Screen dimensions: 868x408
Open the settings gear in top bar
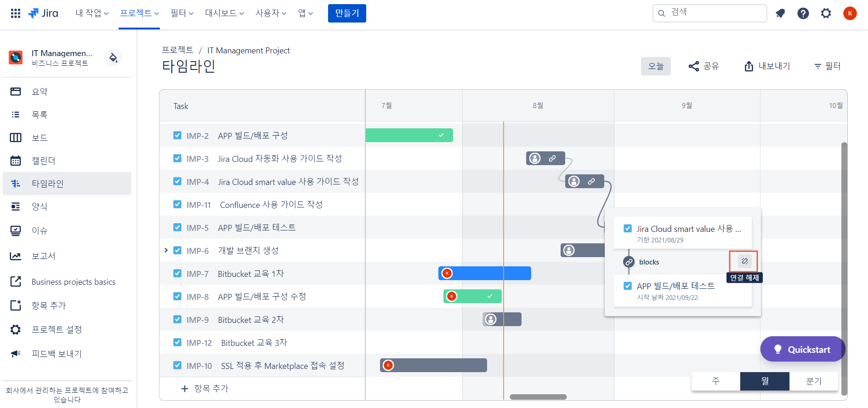click(826, 13)
